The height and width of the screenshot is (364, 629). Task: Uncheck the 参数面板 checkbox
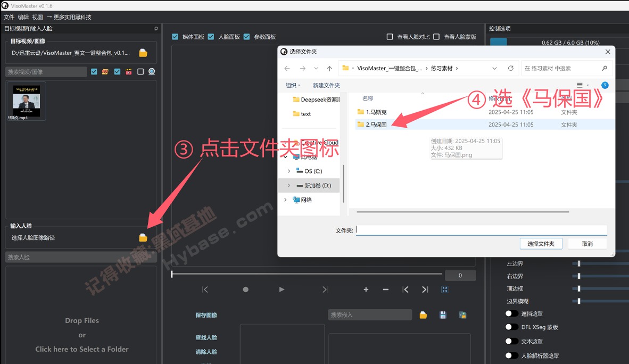coord(247,37)
